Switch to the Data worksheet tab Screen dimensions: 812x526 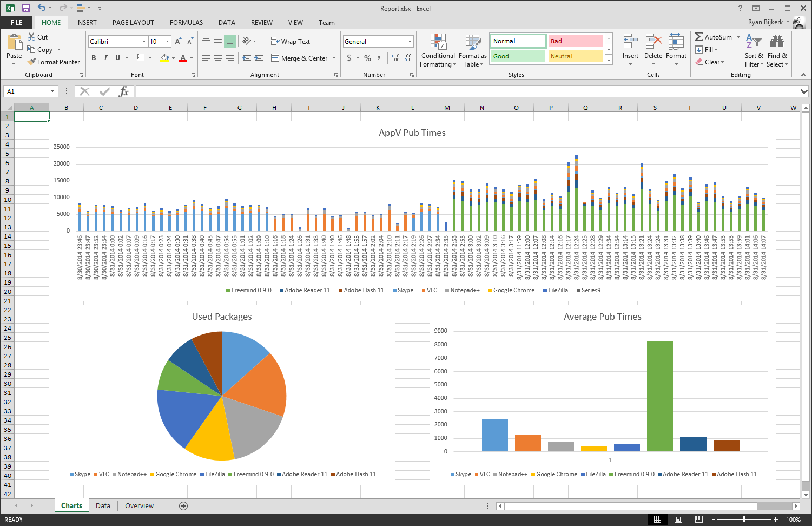point(103,506)
